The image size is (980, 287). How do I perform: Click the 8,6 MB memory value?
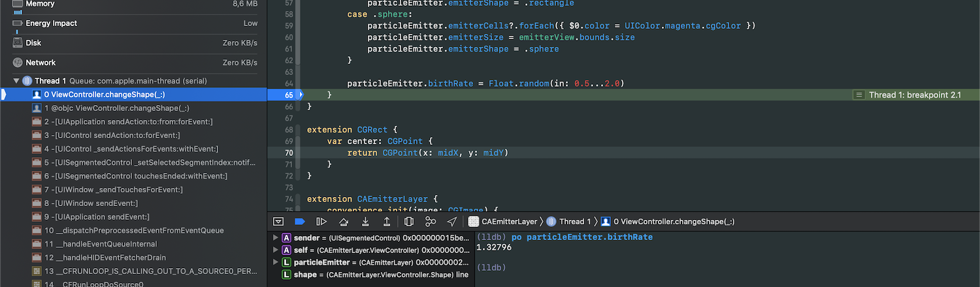[x=245, y=4]
